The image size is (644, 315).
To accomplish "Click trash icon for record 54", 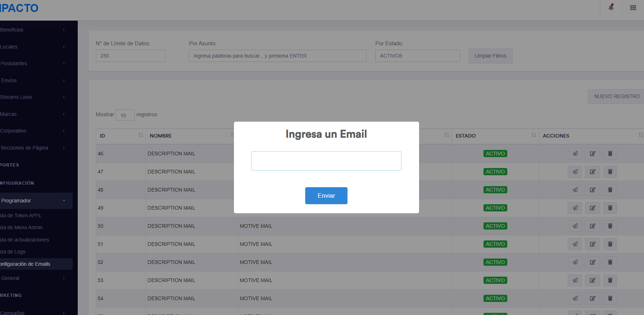I will (x=610, y=298).
